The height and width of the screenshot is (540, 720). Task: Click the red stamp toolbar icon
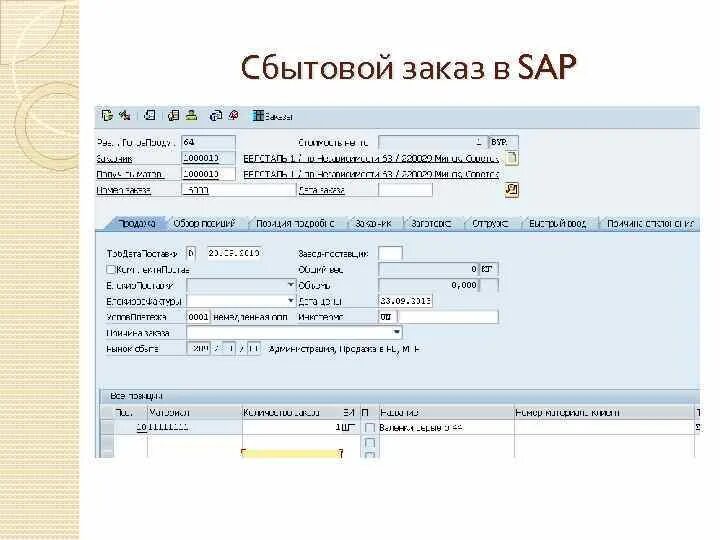click(234, 115)
